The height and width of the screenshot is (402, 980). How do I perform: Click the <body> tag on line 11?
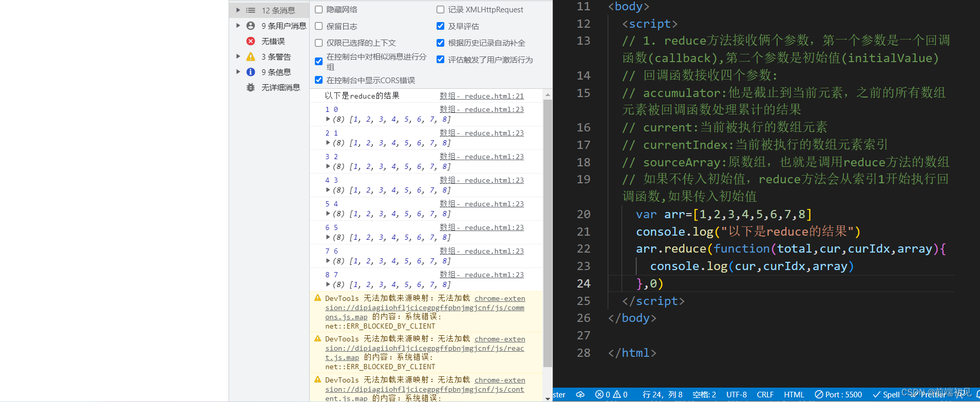[x=629, y=7]
